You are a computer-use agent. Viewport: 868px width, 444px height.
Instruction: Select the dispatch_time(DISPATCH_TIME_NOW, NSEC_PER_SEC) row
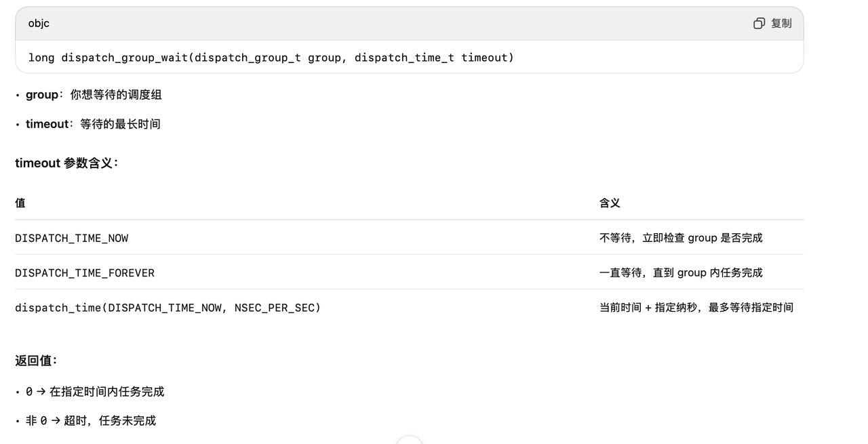pyautogui.click(x=167, y=308)
